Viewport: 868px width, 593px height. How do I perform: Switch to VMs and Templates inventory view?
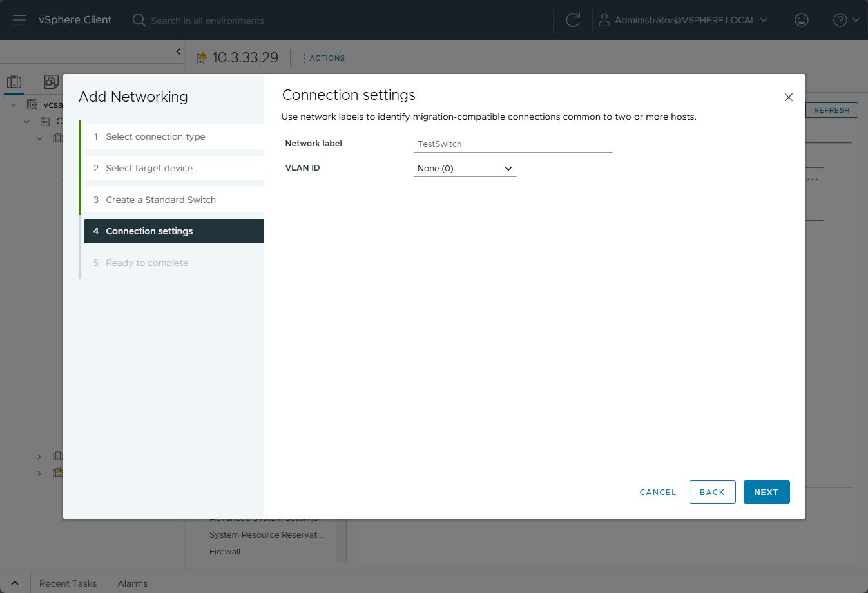pyautogui.click(x=51, y=82)
